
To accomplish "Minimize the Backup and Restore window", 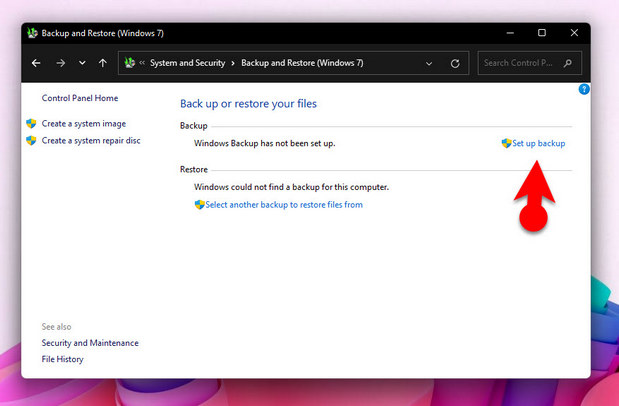I will point(510,33).
